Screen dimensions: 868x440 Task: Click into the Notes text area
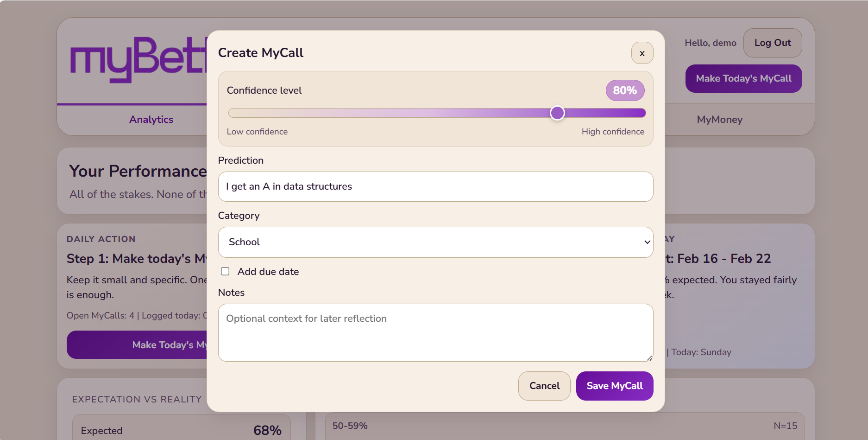pyautogui.click(x=435, y=332)
